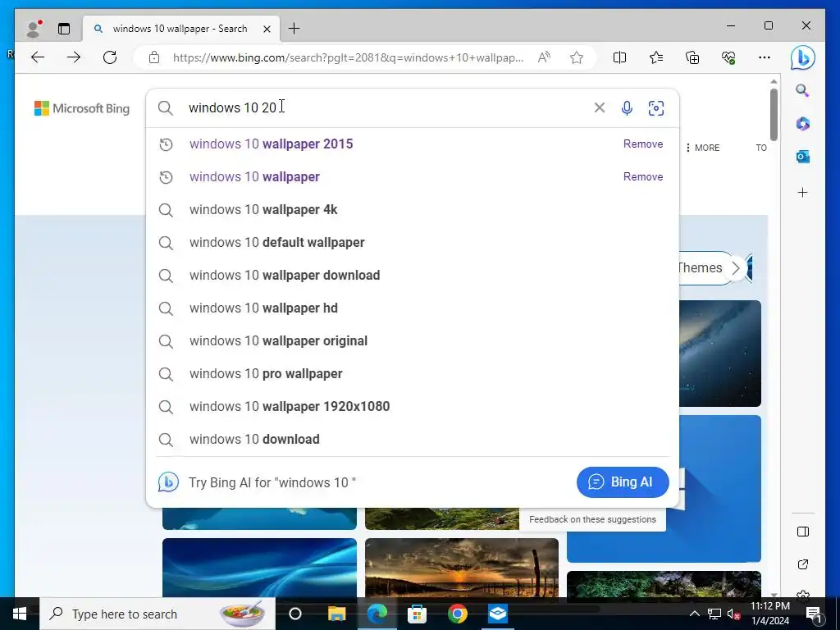Open a new tab with plus button

pos(294,29)
